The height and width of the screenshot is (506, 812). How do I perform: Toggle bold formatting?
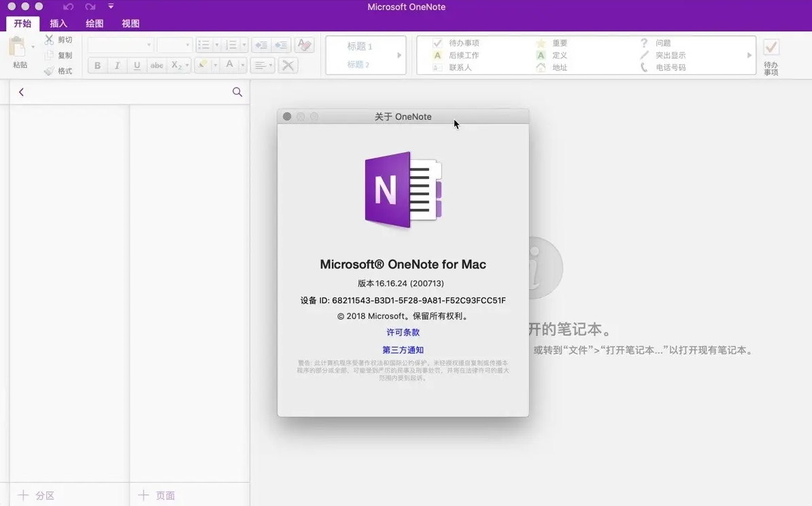(x=97, y=65)
